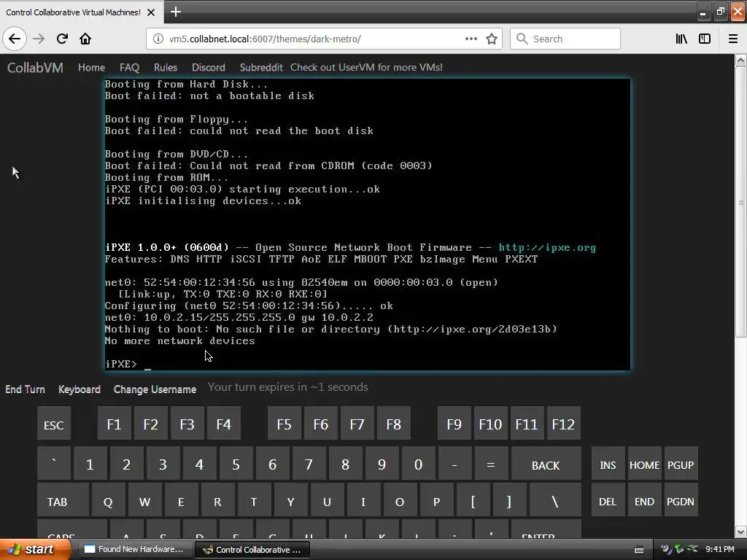Click the F6 virtual key
The height and width of the screenshot is (560, 747).
[x=321, y=424]
